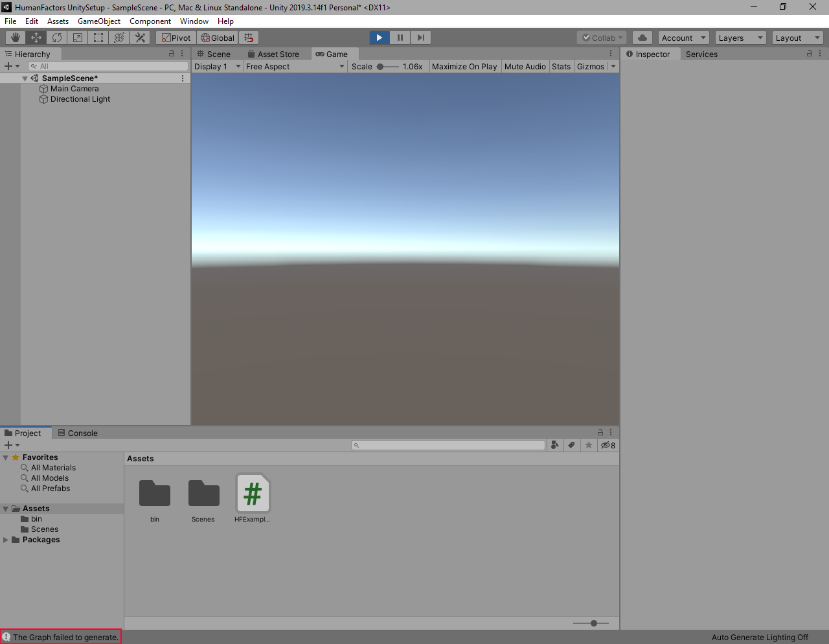Switch to the Scene tab
Image resolution: width=829 pixels, height=644 pixels.
point(214,54)
